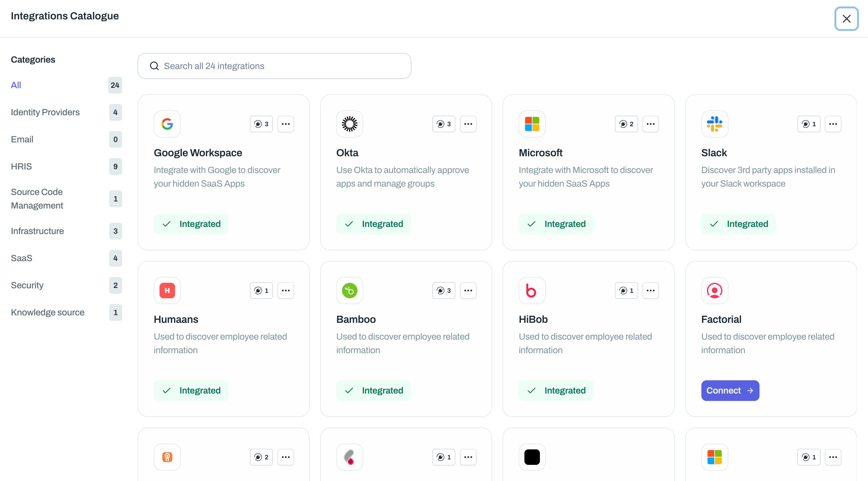Connect the Factorial integration
The image size is (868, 481).
[x=730, y=390]
